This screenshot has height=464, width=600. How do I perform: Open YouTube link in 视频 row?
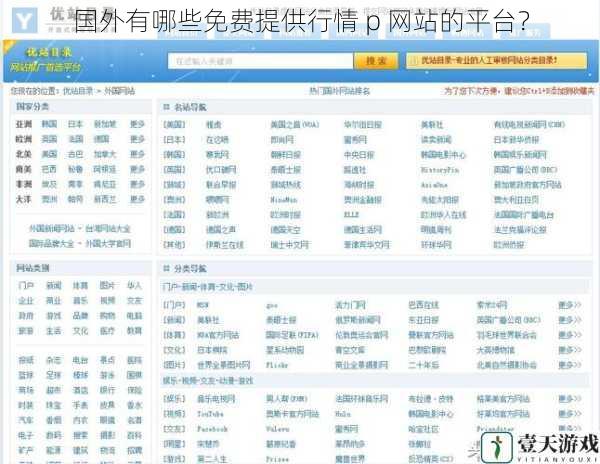pos(210,414)
